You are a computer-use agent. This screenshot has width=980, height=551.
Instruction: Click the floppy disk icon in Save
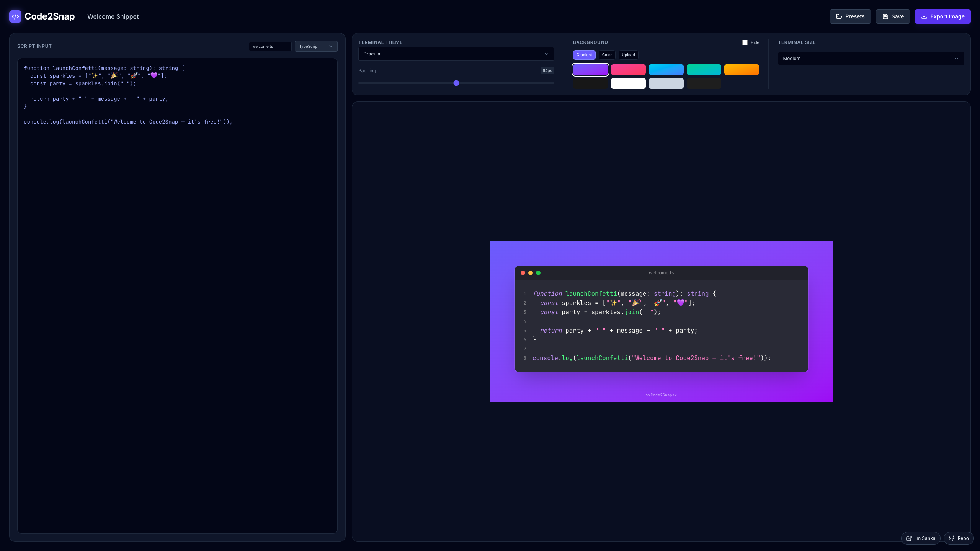click(885, 16)
